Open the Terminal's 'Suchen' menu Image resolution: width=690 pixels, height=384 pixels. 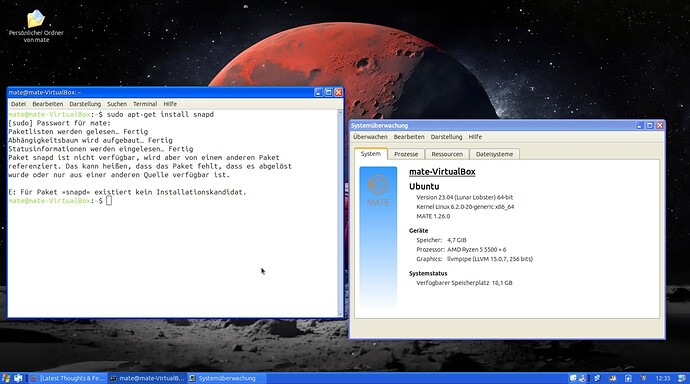117,104
